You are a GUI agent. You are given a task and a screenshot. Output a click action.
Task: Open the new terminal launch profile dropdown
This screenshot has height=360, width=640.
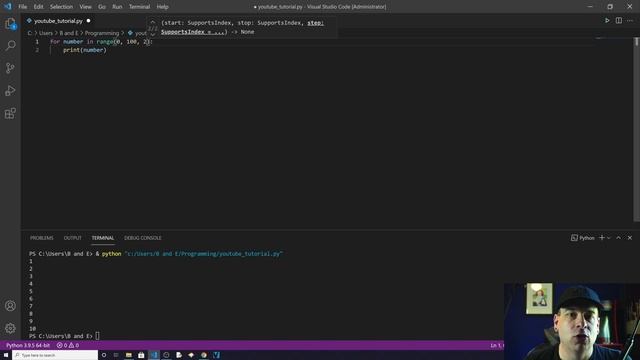(x=609, y=238)
